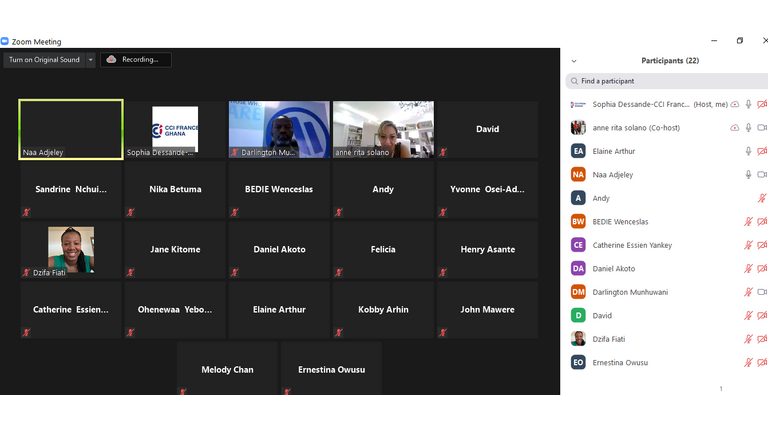The image size is (768, 432).
Task: Select Dzifa Fiati's video thumbnail
Action: [x=71, y=250]
